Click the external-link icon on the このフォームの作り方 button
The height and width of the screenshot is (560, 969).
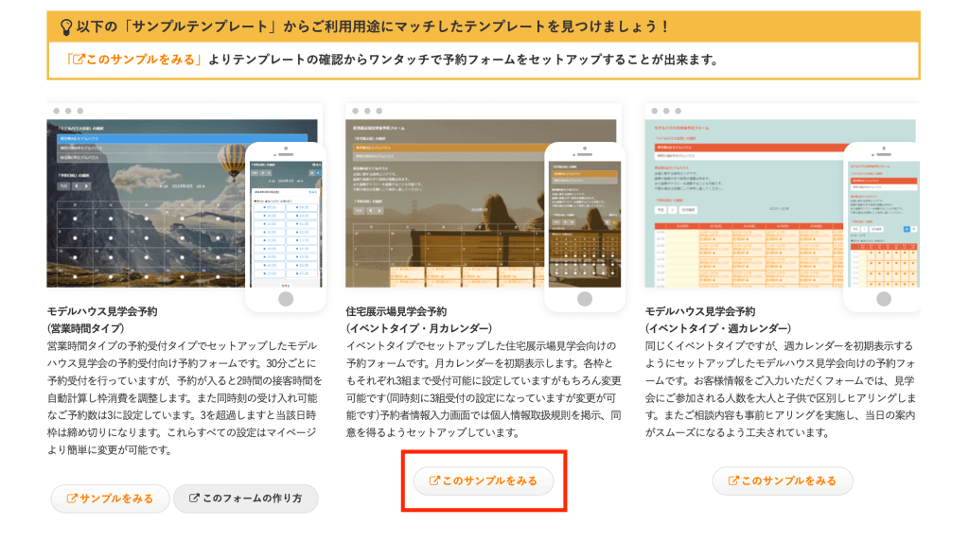193,499
